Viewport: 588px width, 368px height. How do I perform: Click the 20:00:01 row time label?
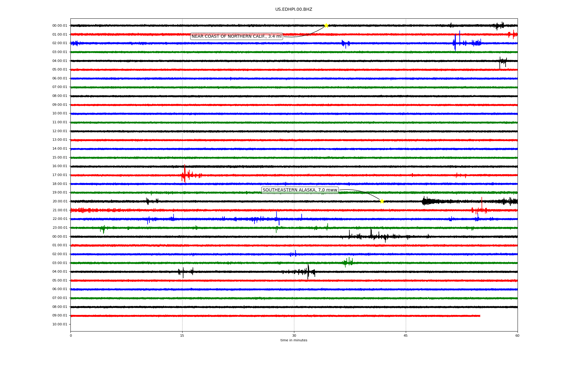pos(60,201)
